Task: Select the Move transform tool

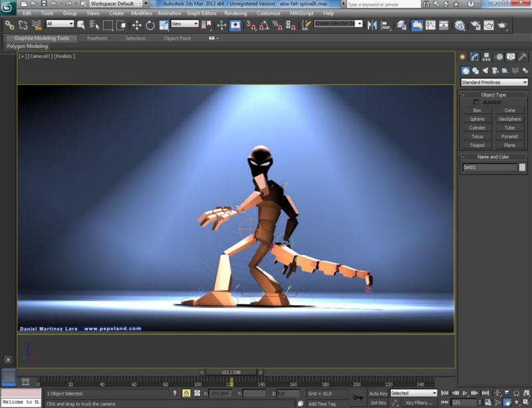Action: (x=136, y=25)
